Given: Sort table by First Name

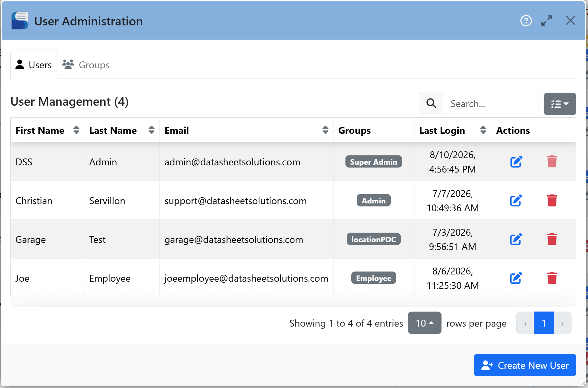Looking at the screenshot, I should click(47, 130).
